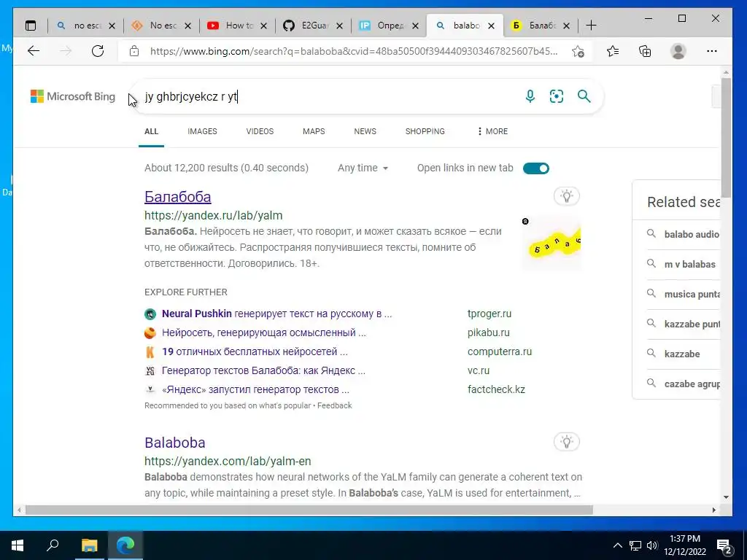Click the Bing search input field
This screenshot has width=747, height=560.
(329, 97)
